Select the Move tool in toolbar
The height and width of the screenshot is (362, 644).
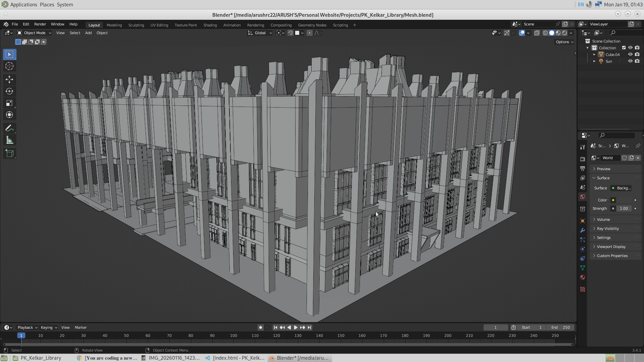(x=9, y=79)
